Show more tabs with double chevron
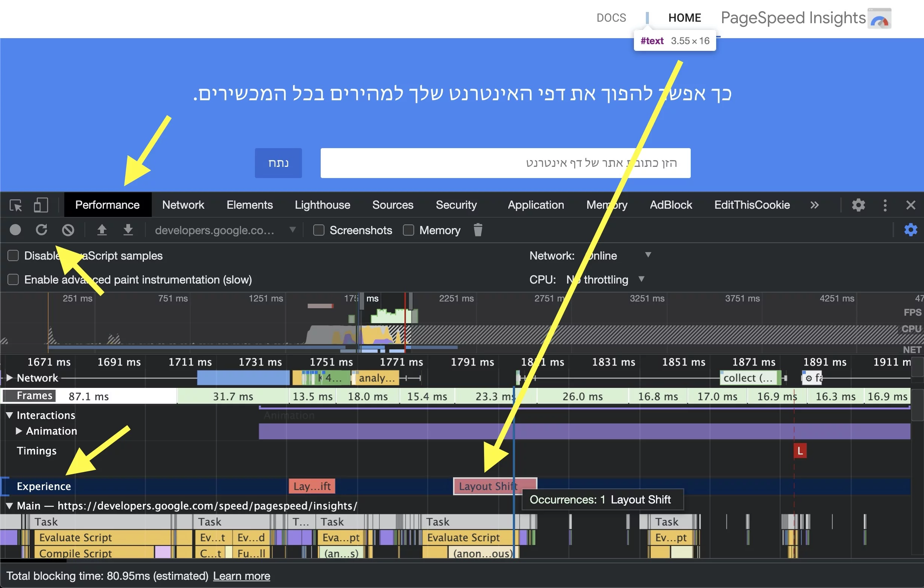This screenshot has width=924, height=588. click(814, 205)
